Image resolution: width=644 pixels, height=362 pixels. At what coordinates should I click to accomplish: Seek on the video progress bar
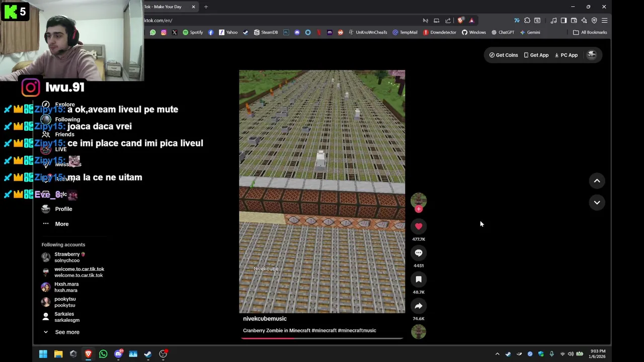coord(322,338)
